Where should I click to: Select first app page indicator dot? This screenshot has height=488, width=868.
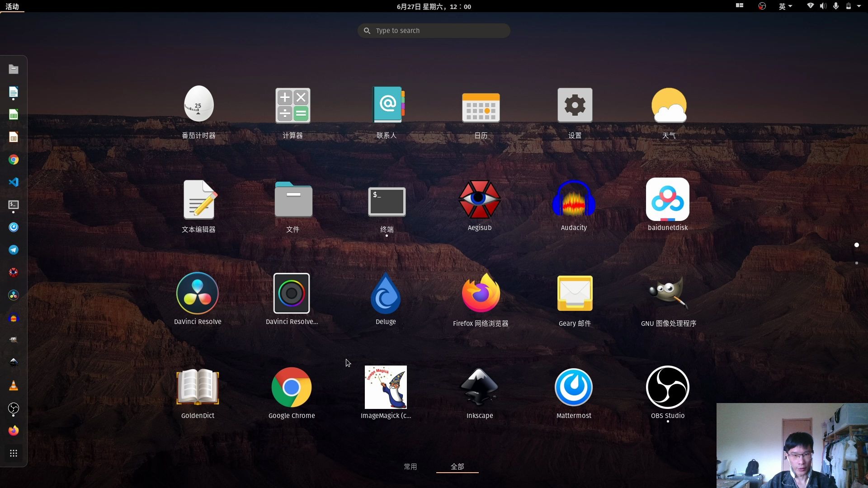point(857,245)
